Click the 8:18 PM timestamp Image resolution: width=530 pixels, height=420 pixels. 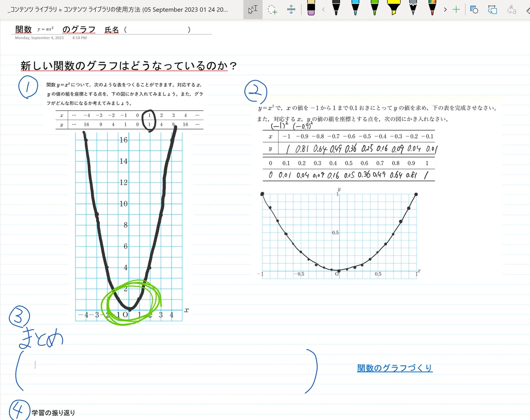pyautogui.click(x=79, y=38)
